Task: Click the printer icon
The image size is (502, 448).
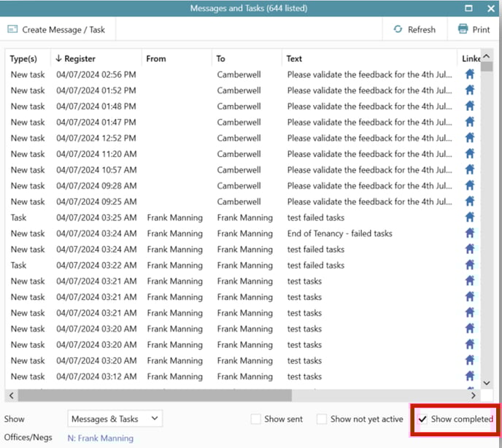Action: pos(463,28)
